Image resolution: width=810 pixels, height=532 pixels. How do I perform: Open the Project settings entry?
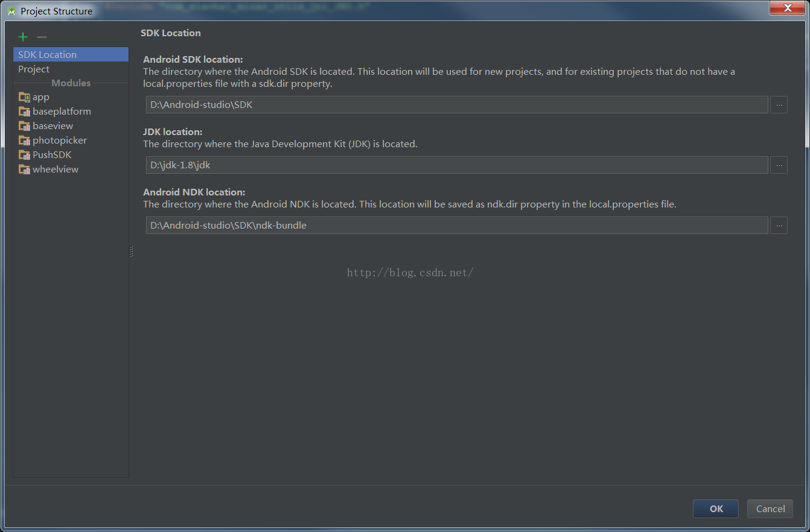pos(34,69)
